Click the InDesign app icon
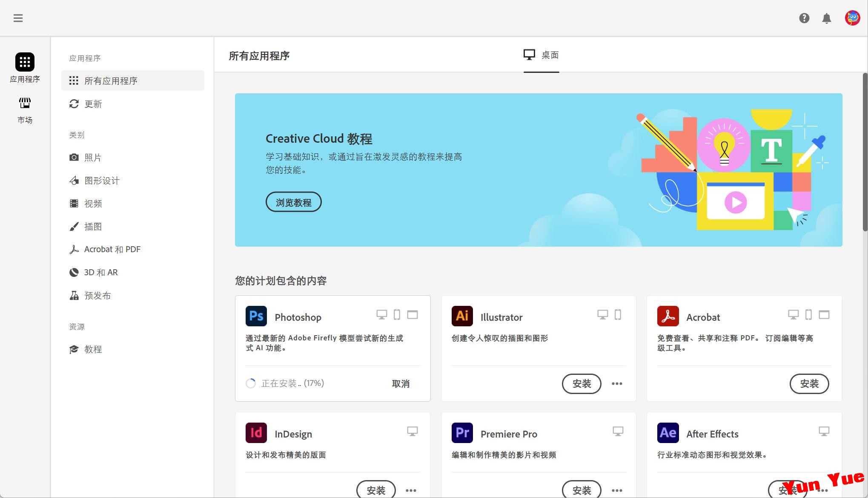This screenshot has height=498, width=868. [256, 433]
